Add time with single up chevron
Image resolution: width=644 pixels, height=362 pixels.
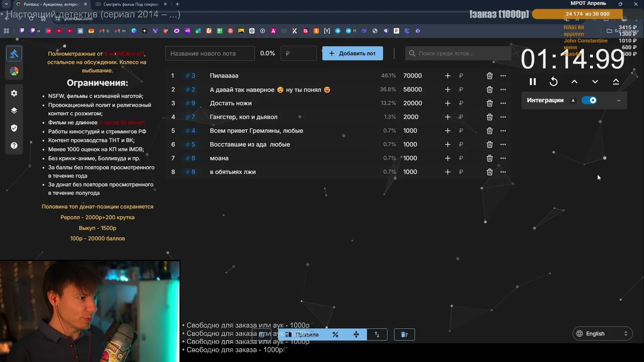pyautogui.click(x=574, y=81)
